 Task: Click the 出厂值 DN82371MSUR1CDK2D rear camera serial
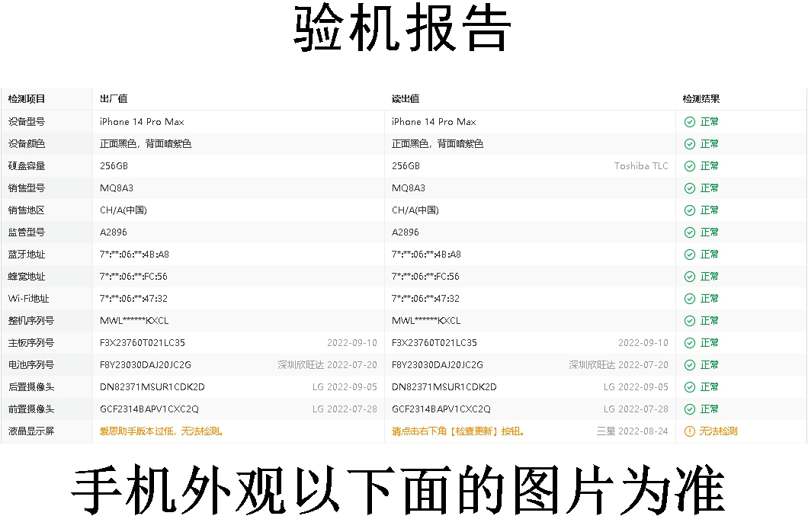pos(152,387)
